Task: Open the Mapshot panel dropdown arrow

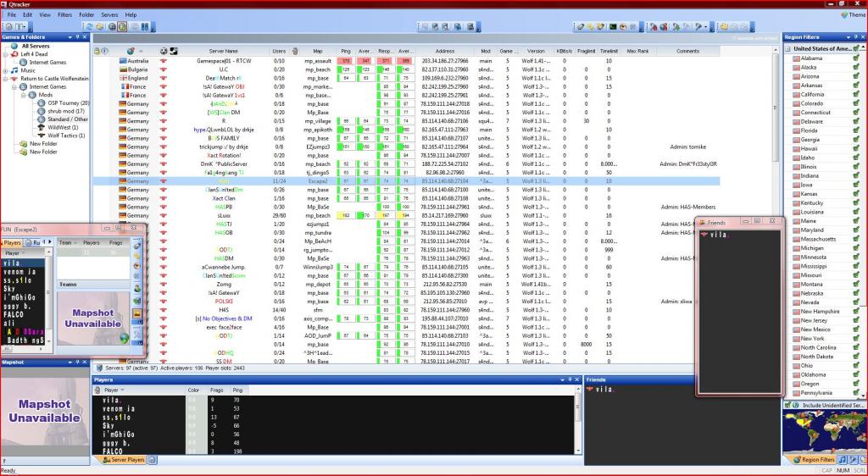Action: coord(70,363)
